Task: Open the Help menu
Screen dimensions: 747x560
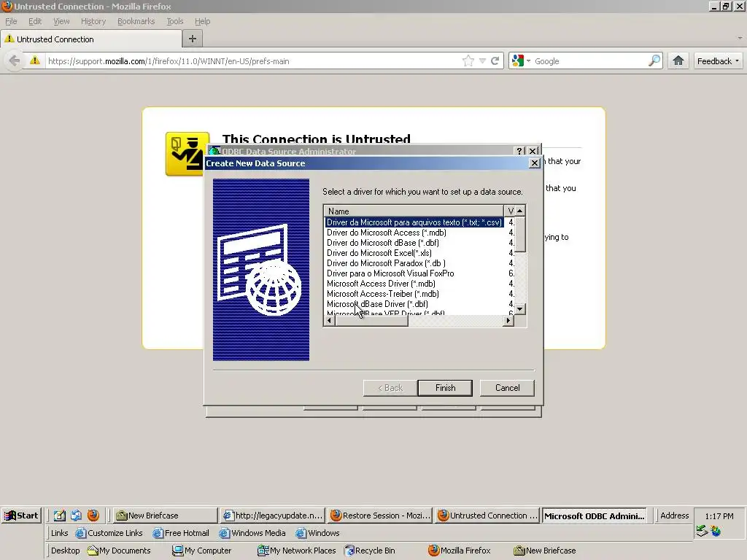Action: click(x=202, y=21)
